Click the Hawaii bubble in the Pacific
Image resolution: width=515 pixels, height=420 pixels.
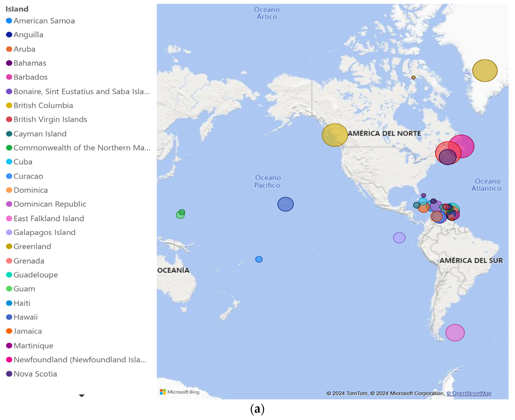(x=286, y=204)
